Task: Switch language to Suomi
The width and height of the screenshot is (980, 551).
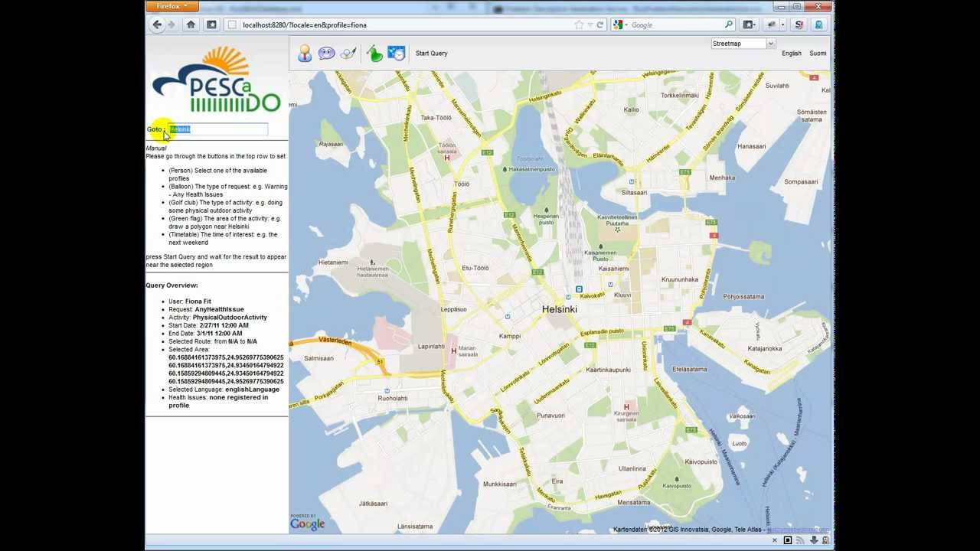Action: [818, 54]
